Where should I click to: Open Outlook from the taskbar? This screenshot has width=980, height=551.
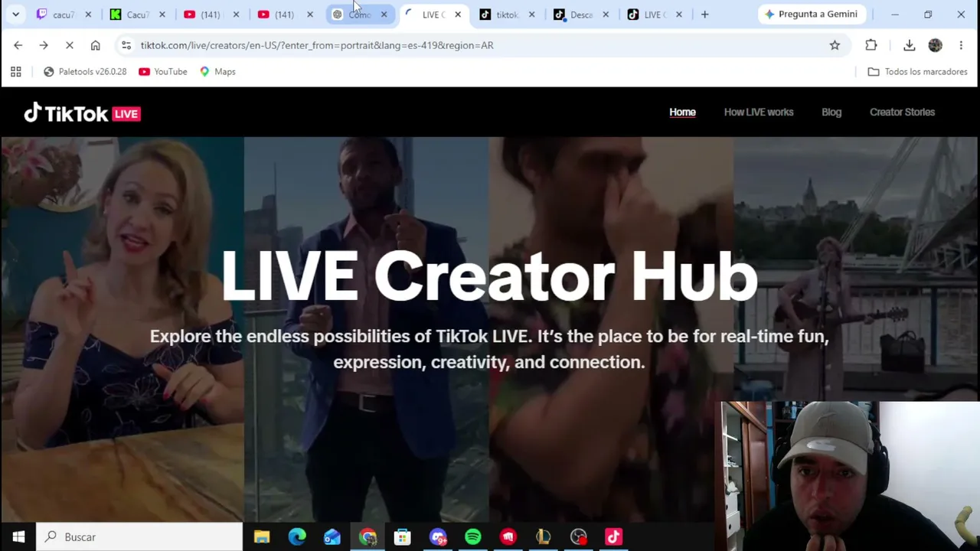pyautogui.click(x=332, y=536)
